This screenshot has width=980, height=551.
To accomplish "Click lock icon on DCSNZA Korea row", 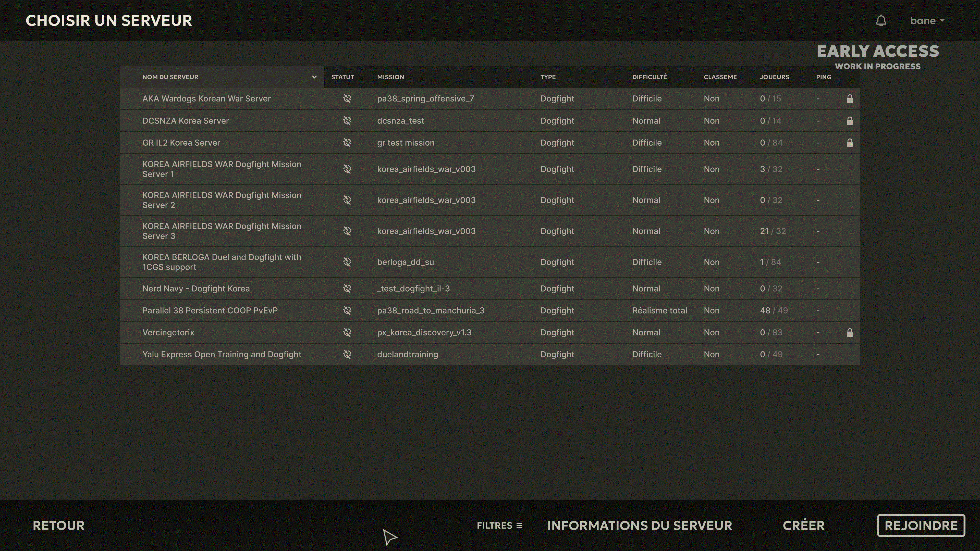I will click(850, 121).
